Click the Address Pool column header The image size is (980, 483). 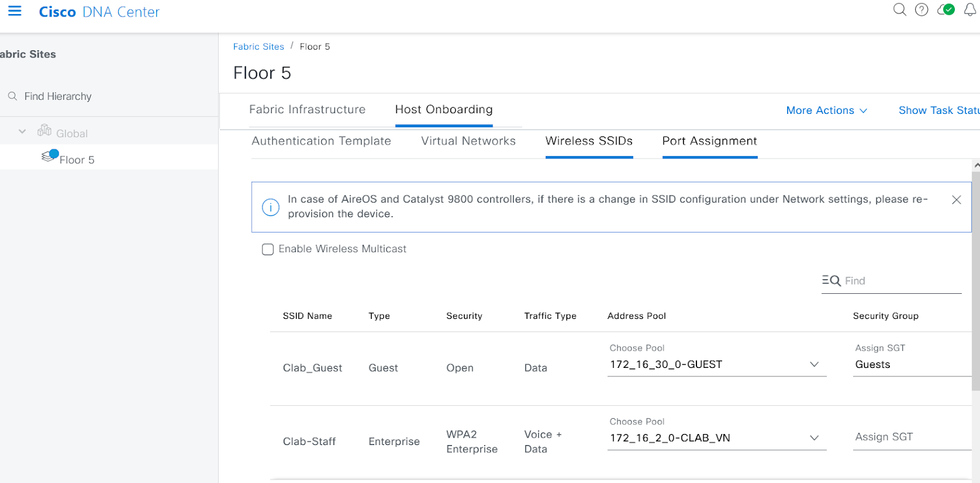click(x=636, y=316)
